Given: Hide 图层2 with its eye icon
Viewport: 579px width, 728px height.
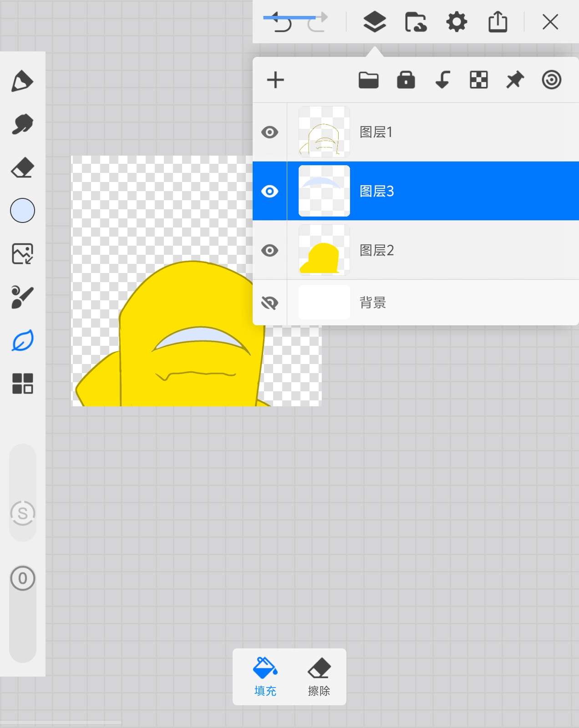Looking at the screenshot, I should [270, 250].
